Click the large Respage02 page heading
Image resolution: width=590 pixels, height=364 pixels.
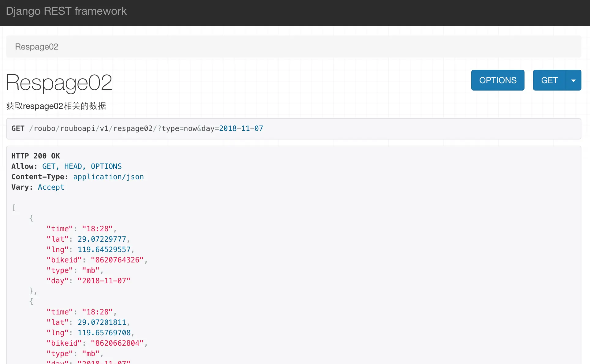(x=59, y=83)
